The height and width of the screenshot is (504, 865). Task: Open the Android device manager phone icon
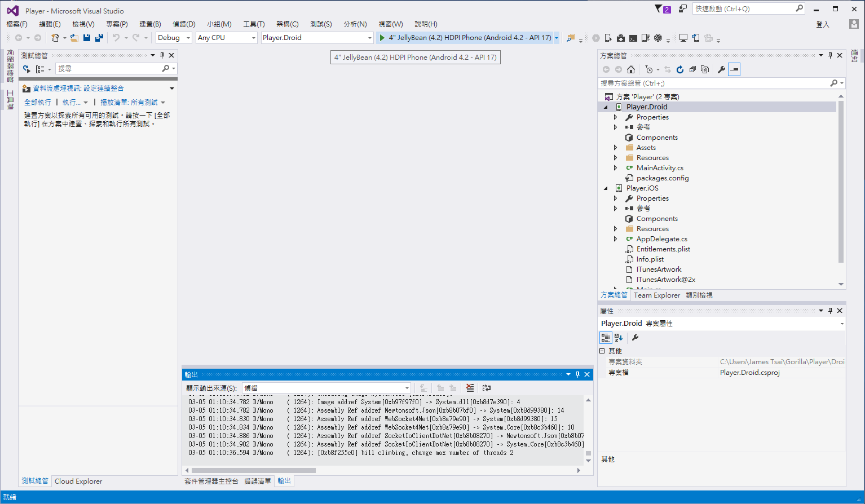tap(608, 38)
